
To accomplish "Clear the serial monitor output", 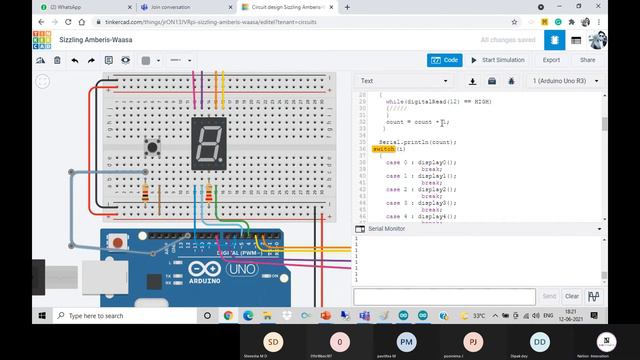I will click(571, 296).
